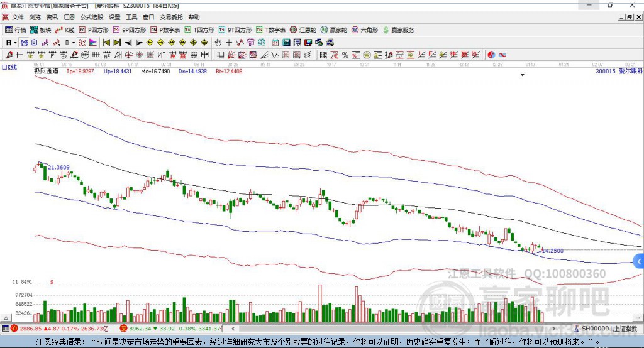Restore the inner chart window
The width and height of the screenshot is (644, 348).
tap(630, 17)
